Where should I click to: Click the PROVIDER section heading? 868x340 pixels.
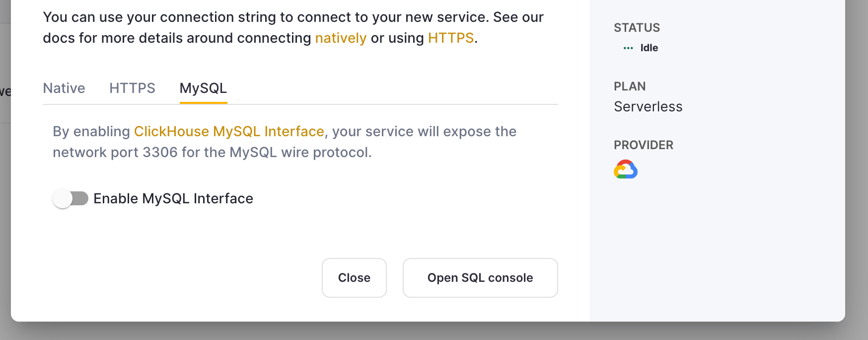(x=643, y=145)
